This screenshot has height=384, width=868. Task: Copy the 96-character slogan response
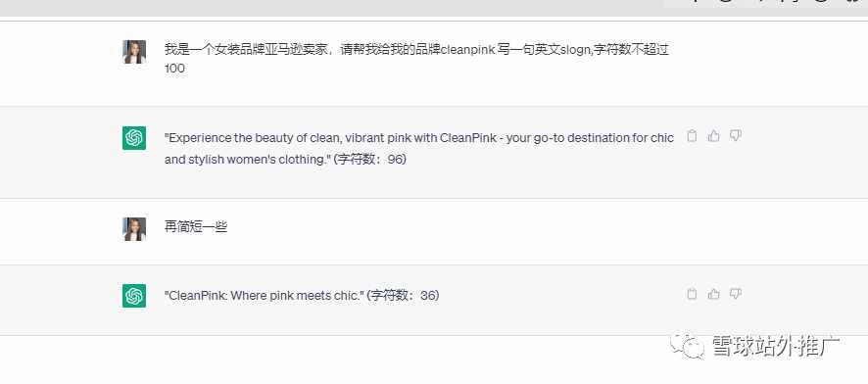pos(692,135)
